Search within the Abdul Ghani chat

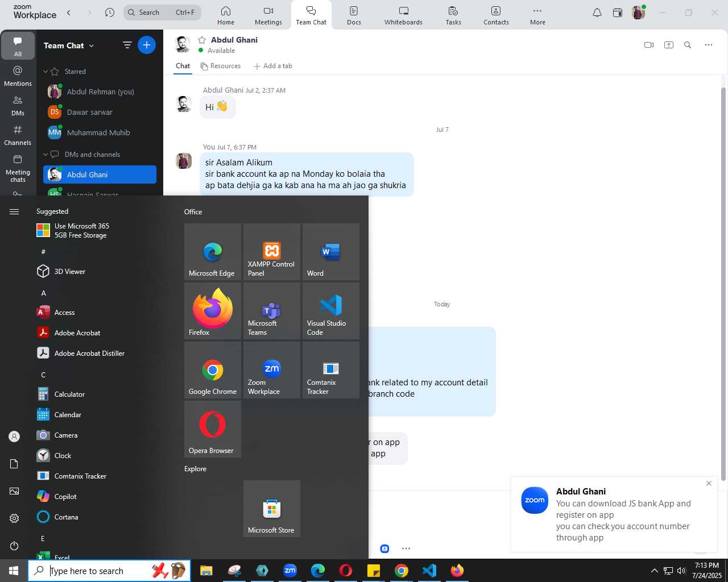tap(688, 45)
